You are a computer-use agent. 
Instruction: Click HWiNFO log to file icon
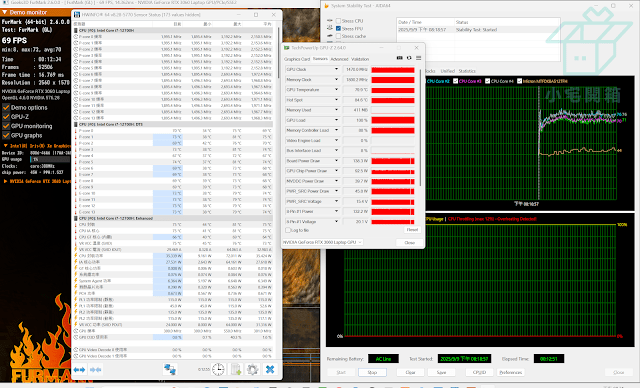236,370
